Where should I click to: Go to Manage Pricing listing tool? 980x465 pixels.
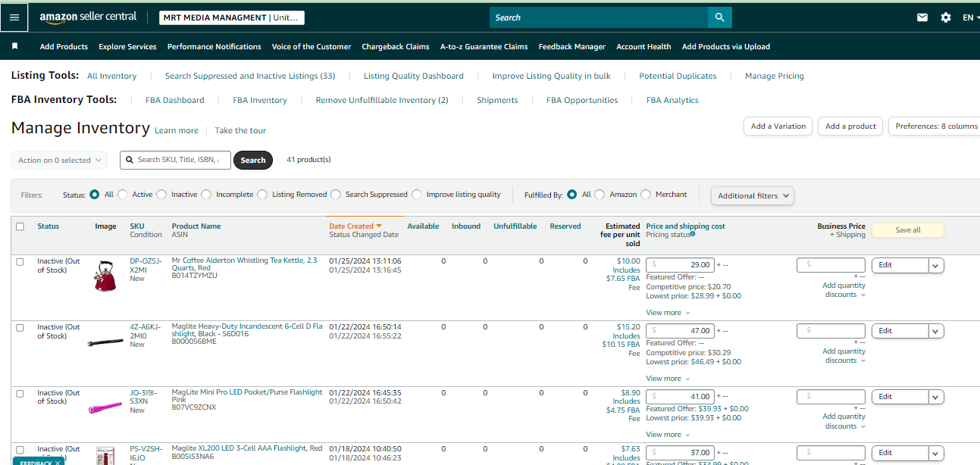coord(775,76)
